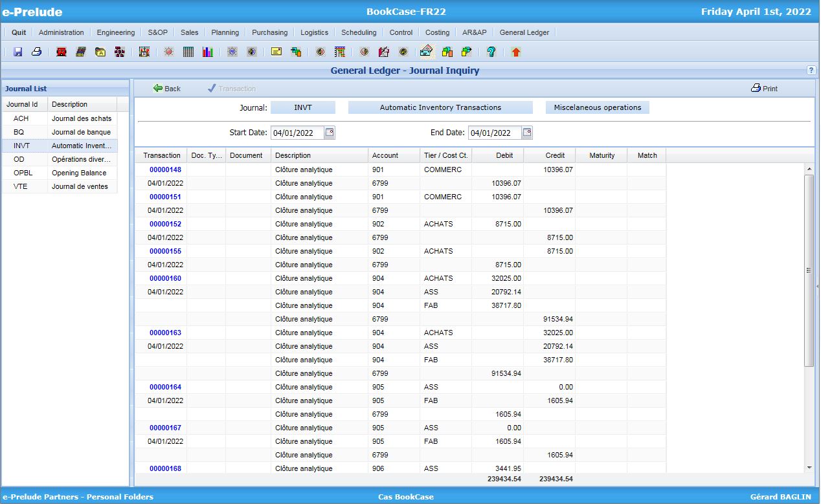The image size is (821, 504).
Task: Click the table grid icon in the toolbar
Action: tap(188, 51)
